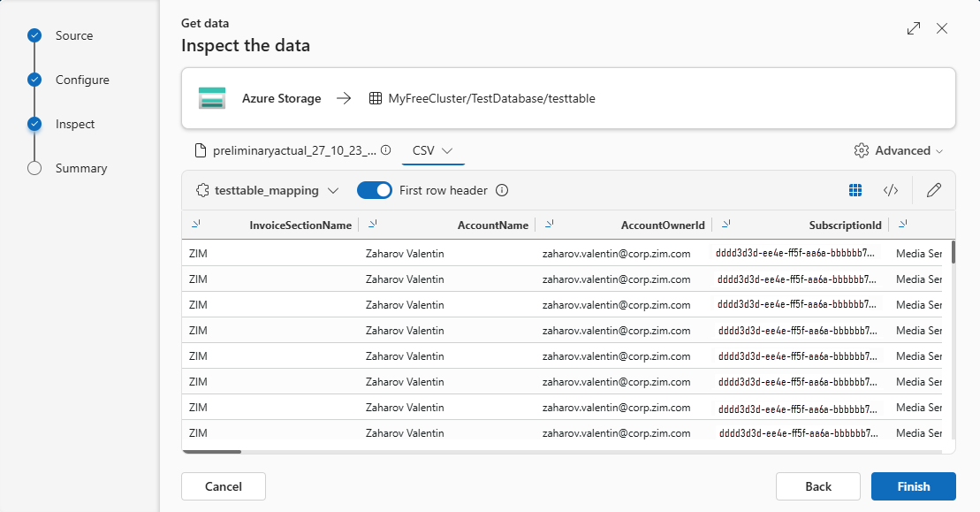
Task: Click the Finish button
Action: point(913,486)
